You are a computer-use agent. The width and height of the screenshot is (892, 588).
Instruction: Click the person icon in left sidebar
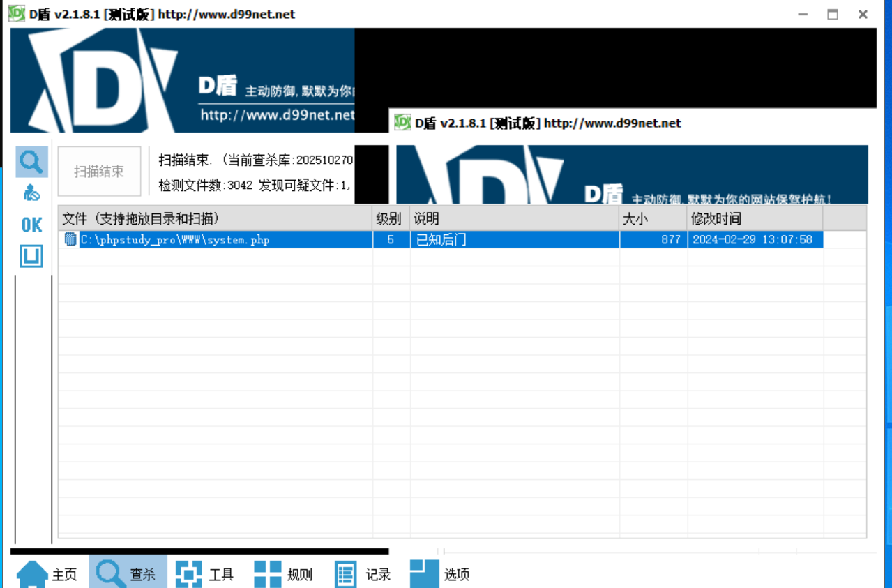pos(31,193)
